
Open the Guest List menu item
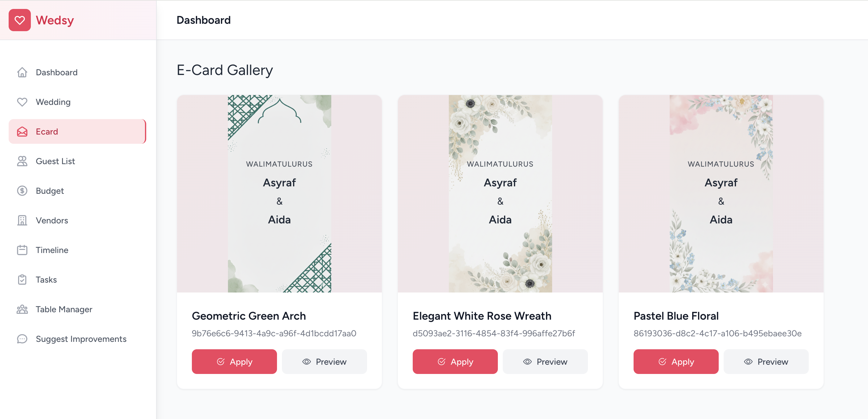tap(55, 161)
